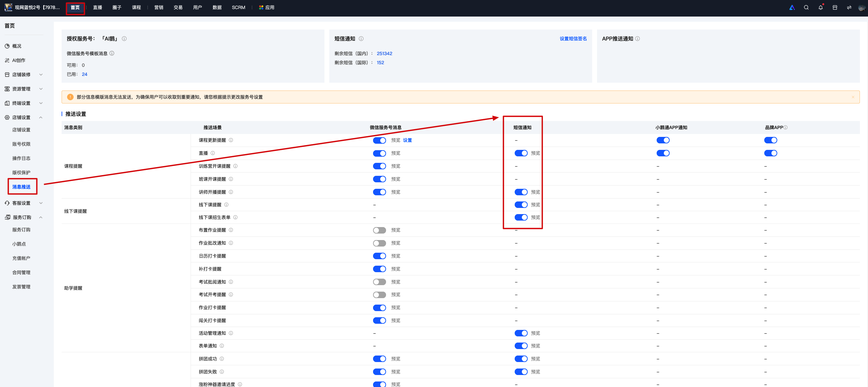Toggle SMS switch for 线下课提醒
The width and height of the screenshot is (868, 387).
(x=521, y=205)
